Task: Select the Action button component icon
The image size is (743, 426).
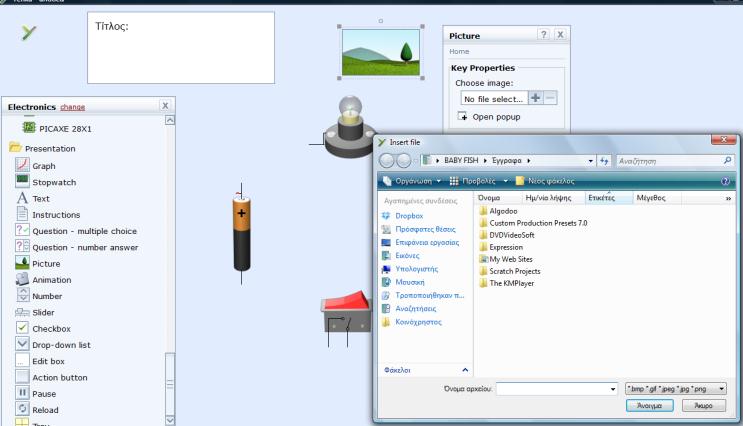Action: pyautogui.click(x=22, y=377)
